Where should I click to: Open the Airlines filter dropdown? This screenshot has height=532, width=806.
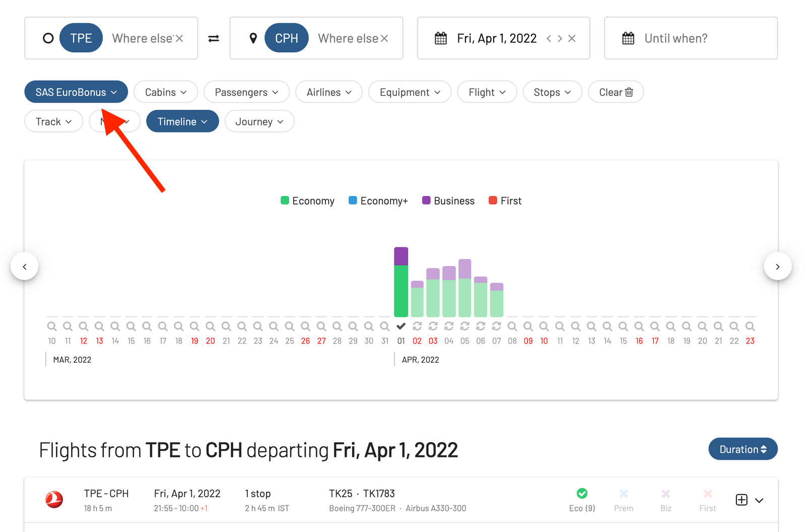point(329,92)
